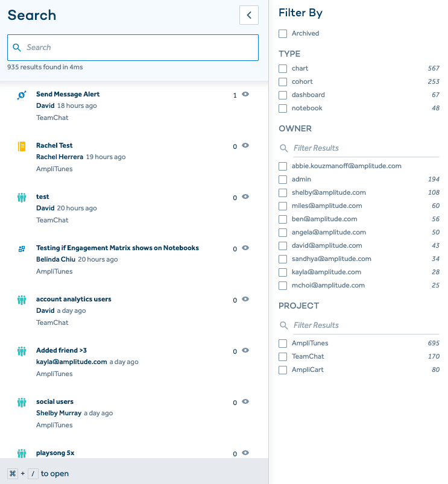
Task: Open the "Send Message Alert" result
Action: [68, 93]
